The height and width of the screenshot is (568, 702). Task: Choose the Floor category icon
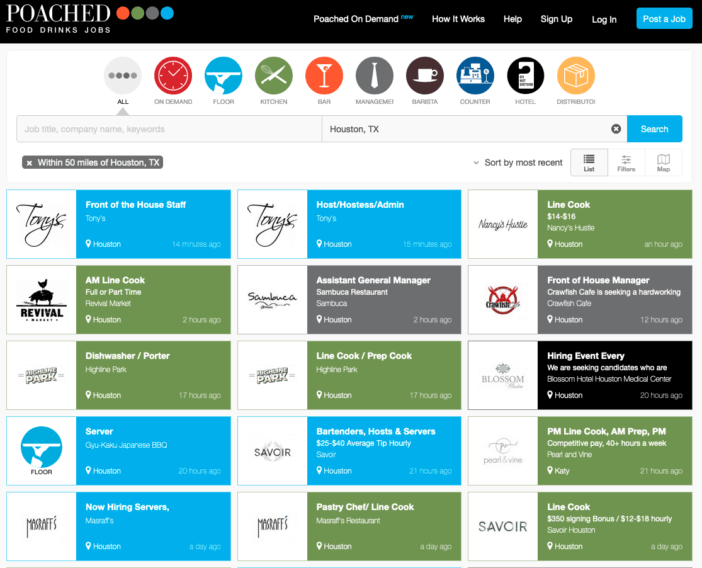[x=223, y=76]
